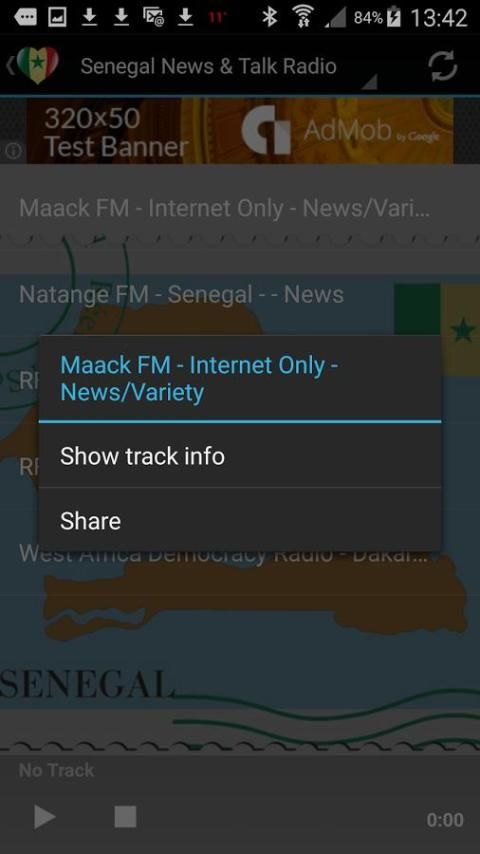This screenshot has width=480, height=854.
Task: Tap the ad info icon beside the banner
Action: click(x=13, y=150)
